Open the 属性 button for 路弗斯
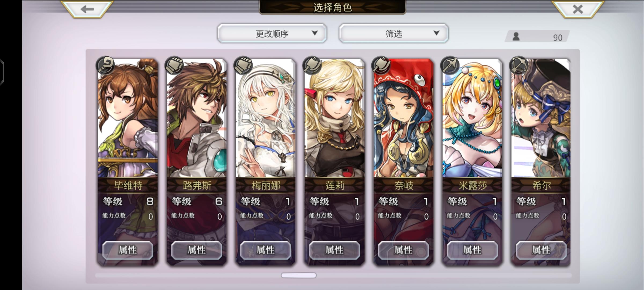644x290 pixels. pos(197,250)
